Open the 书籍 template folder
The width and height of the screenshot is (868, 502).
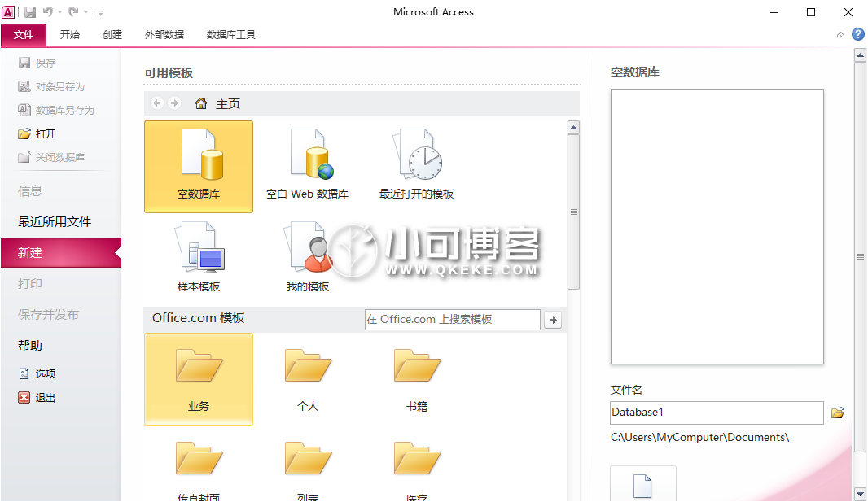click(416, 379)
